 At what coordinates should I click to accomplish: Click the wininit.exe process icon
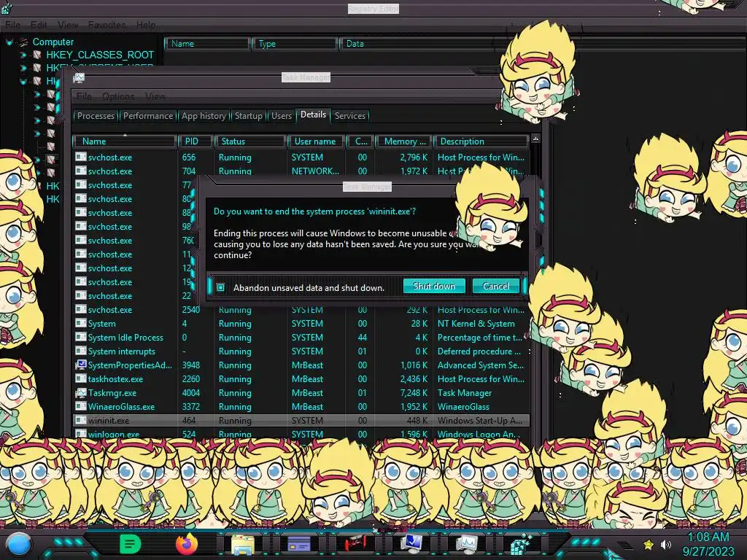pos(81,421)
